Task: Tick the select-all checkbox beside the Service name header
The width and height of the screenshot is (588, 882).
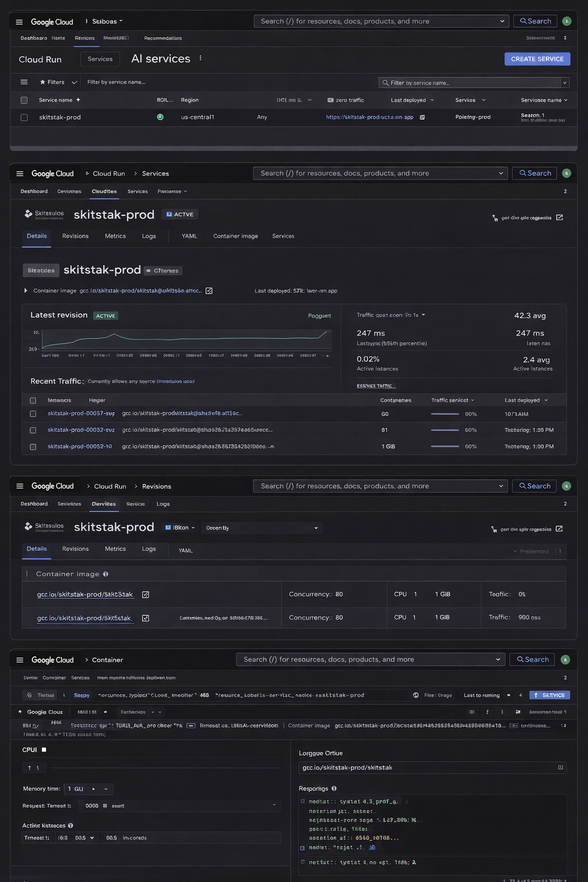Action: 24,100
